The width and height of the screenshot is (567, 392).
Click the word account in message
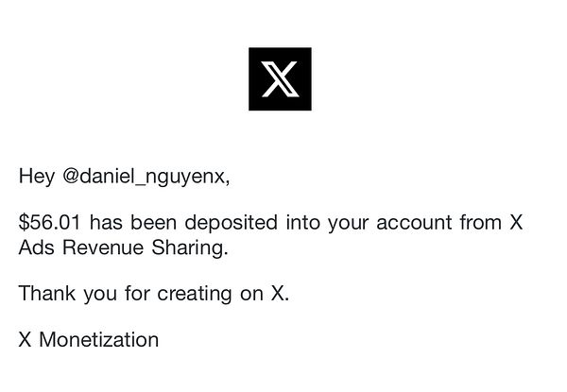point(414,222)
